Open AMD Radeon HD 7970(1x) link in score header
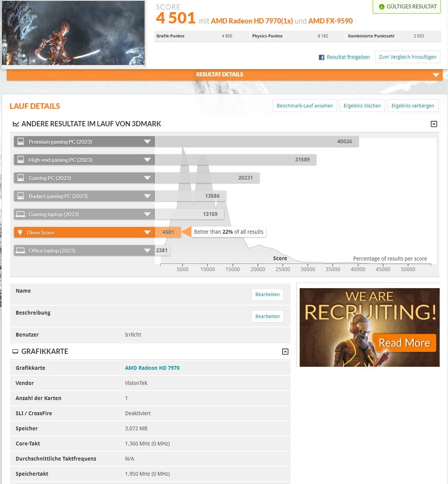 [x=252, y=21]
